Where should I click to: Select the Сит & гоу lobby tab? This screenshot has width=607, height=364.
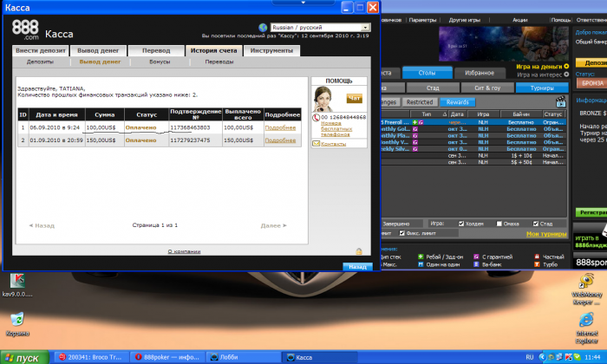(x=487, y=88)
